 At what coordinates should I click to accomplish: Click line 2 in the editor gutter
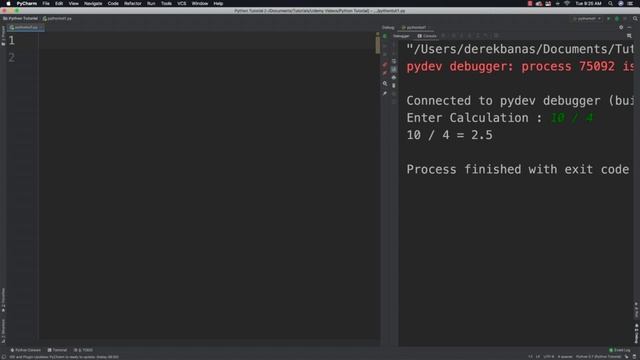click(x=11, y=58)
